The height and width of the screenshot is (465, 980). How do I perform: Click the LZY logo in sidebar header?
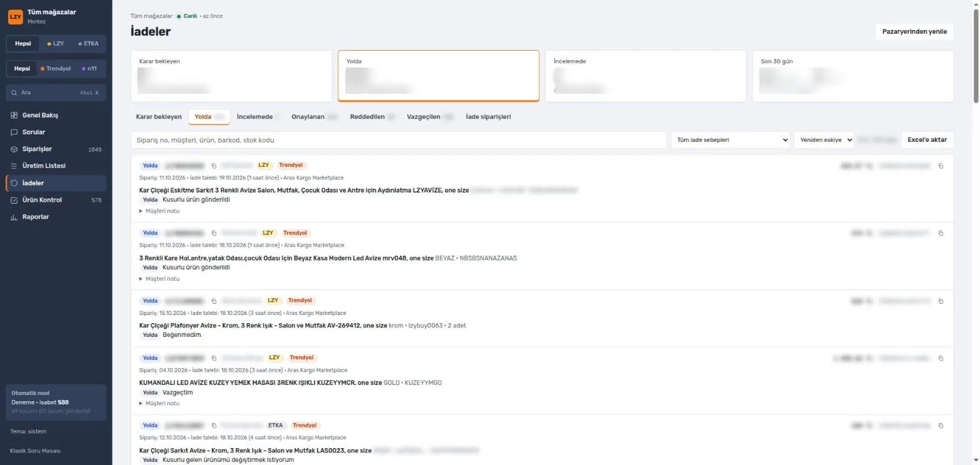pos(15,17)
